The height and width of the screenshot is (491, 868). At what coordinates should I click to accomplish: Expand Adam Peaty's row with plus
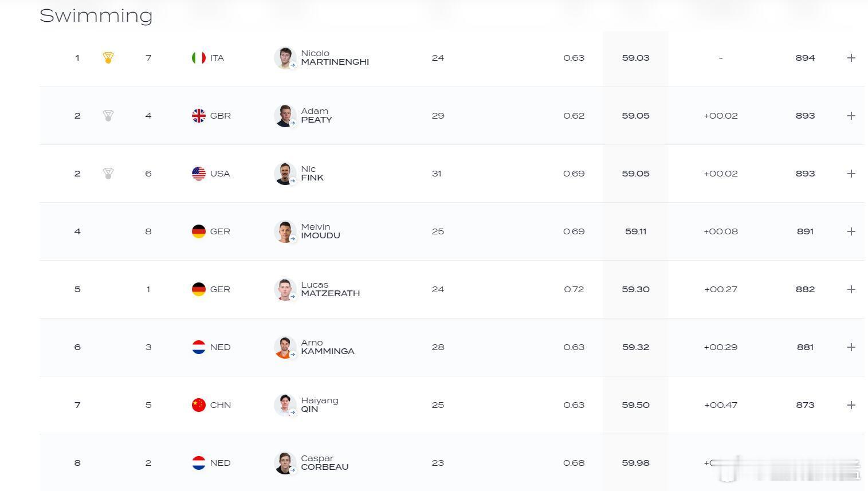[x=851, y=116]
